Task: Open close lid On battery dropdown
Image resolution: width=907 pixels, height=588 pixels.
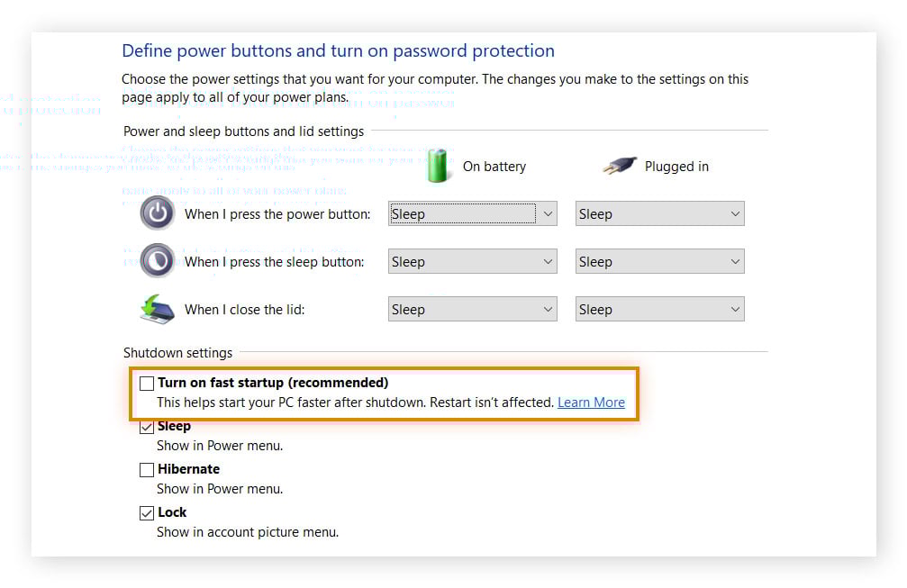Action: click(473, 310)
